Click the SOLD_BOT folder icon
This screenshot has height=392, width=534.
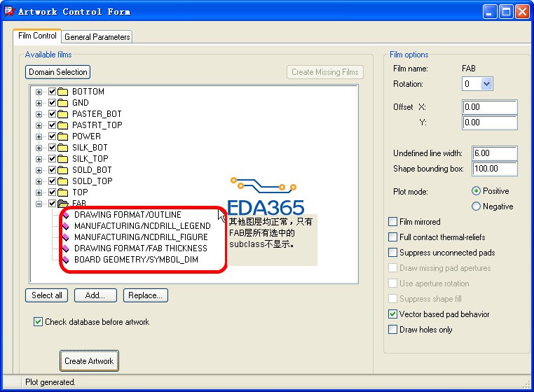pos(62,170)
